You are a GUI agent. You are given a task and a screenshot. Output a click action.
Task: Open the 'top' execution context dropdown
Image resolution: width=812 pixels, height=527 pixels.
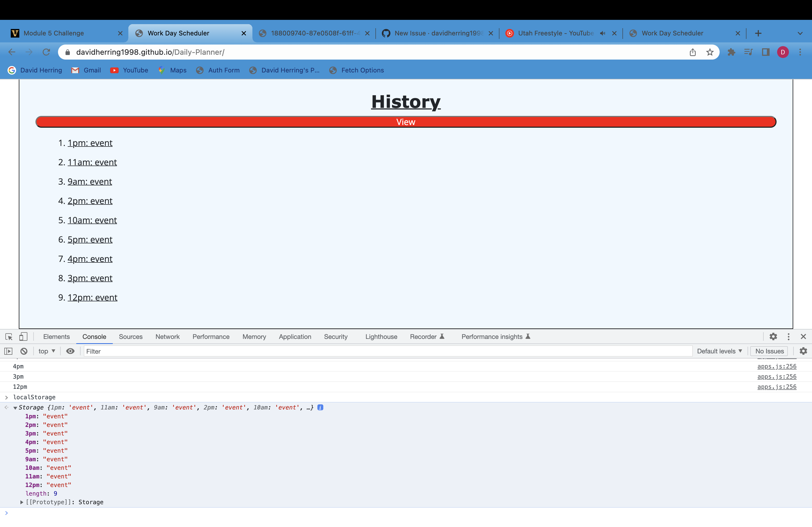coord(46,351)
